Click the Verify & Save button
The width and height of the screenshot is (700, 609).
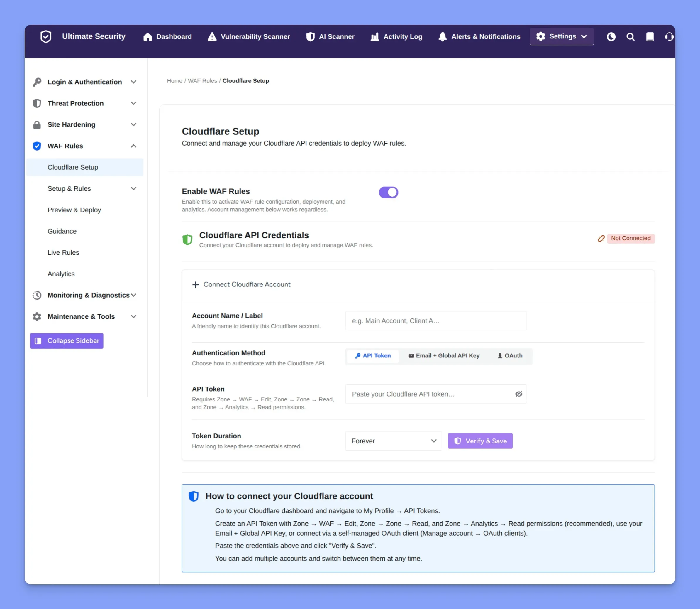pyautogui.click(x=480, y=441)
